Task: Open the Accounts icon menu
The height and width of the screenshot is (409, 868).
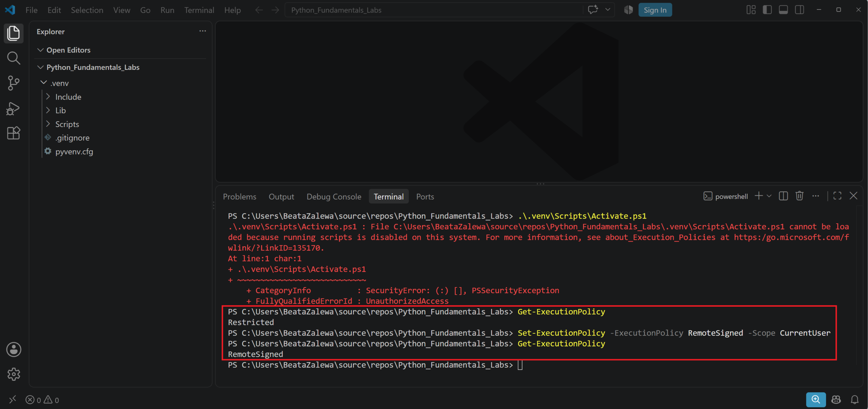Action: tap(14, 349)
